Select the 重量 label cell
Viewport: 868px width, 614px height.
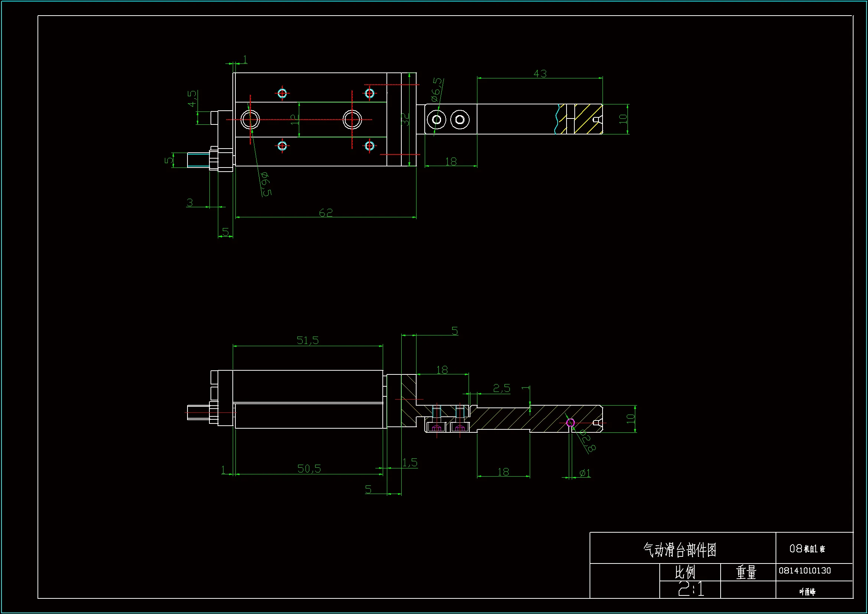point(746,572)
